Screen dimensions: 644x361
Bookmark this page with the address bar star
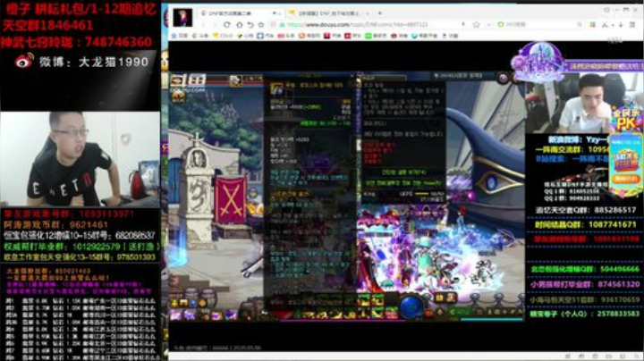(477, 25)
